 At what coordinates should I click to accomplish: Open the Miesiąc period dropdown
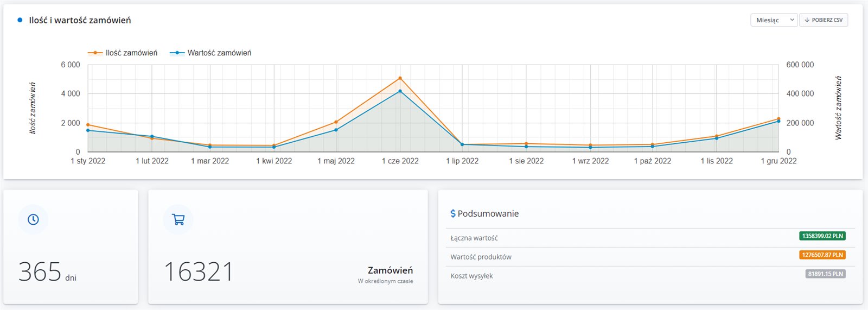coord(774,20)
